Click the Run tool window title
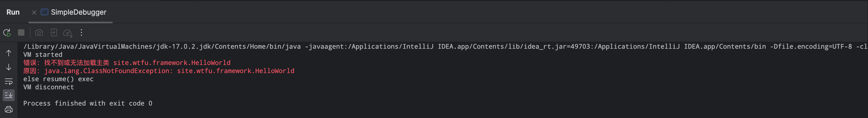The image size is (868, 118). 13,12
